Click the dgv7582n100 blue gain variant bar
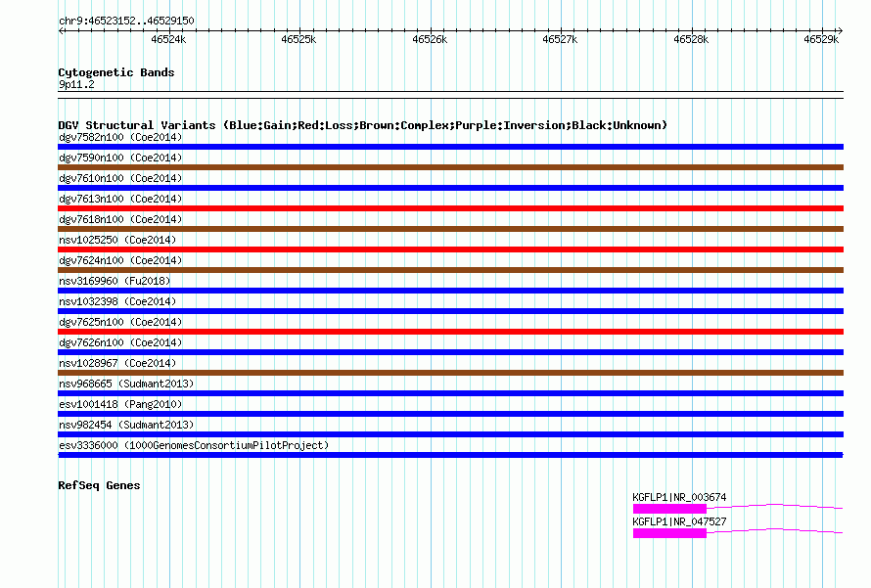The width and height of the screenshot is (871, 588). (x=450, y=147)
